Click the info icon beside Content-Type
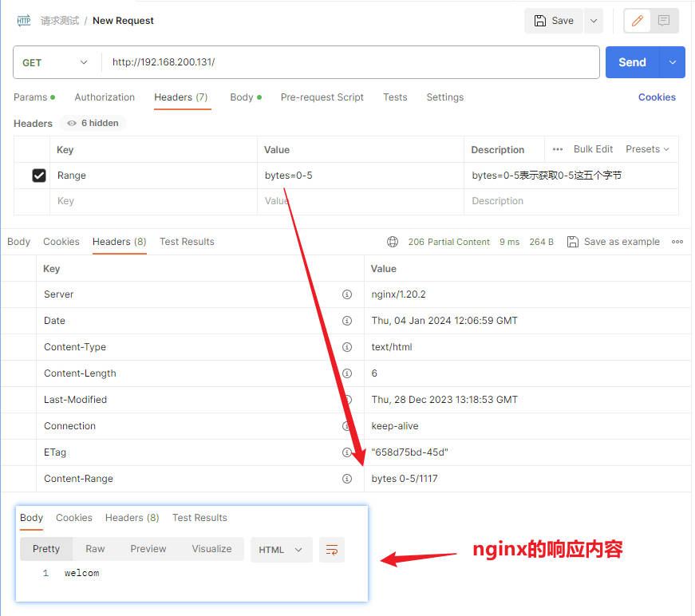The width and height of the screenshot is (695, 616). pos(347,347)
